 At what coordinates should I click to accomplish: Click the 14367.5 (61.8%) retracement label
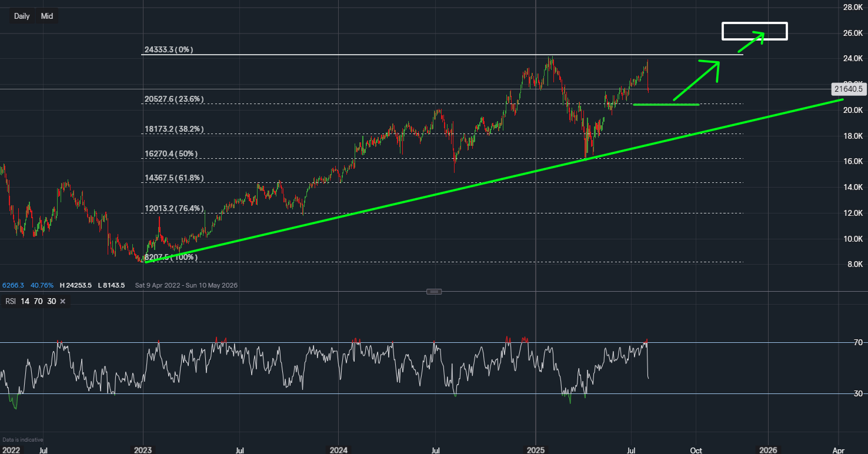173,178
